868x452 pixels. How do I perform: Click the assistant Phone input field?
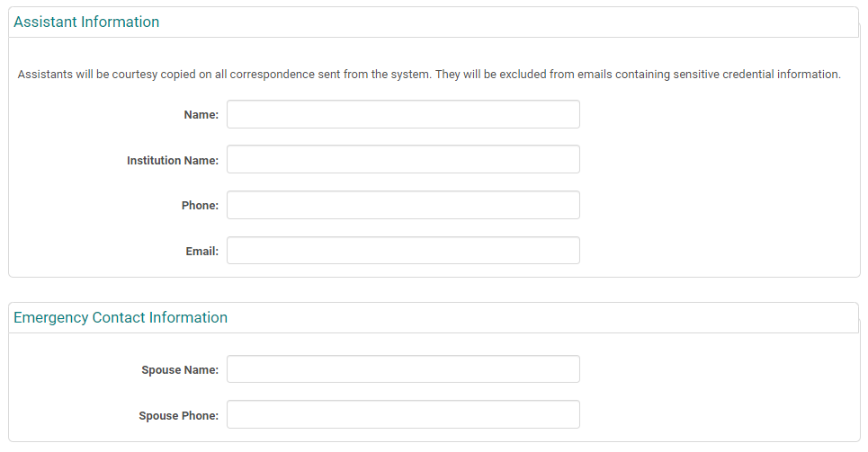coord(403,205)
